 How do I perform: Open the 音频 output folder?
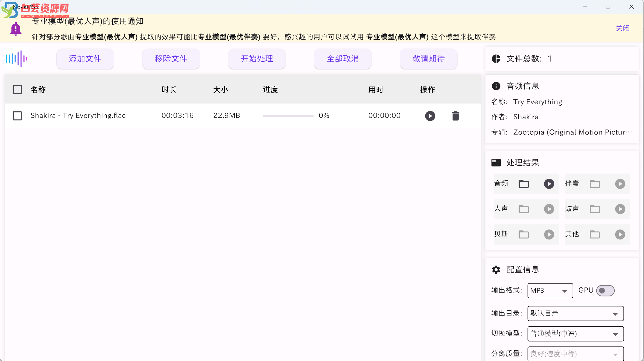524,184
